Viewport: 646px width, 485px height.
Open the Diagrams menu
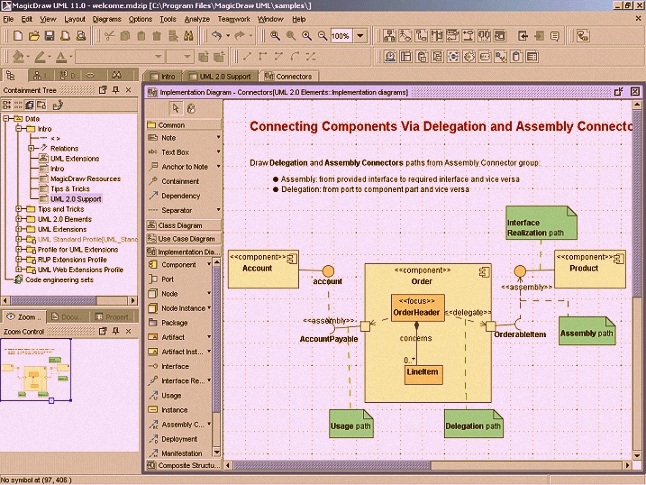pos(107,19)
